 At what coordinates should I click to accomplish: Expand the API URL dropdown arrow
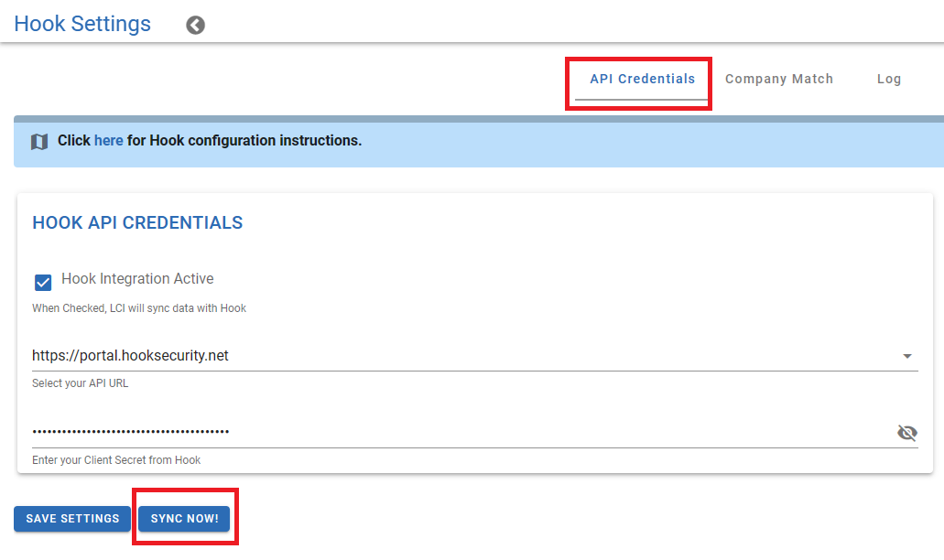pos(907,356)
